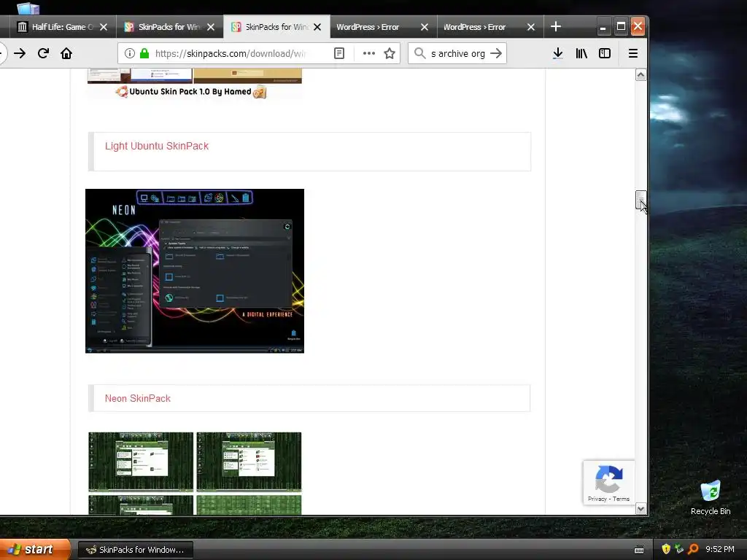Viewport: 747px width, 560px height.
Task: Open the Ubuntu Skin Pack 1.0 banner image
Action: (x=195, y=84)
